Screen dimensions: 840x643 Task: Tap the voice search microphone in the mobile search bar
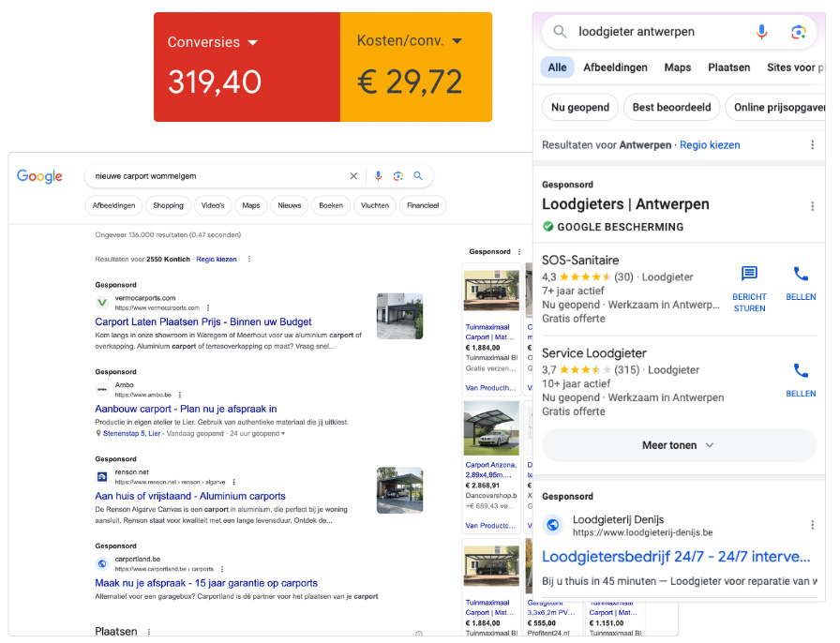click(x=761, y=32)
